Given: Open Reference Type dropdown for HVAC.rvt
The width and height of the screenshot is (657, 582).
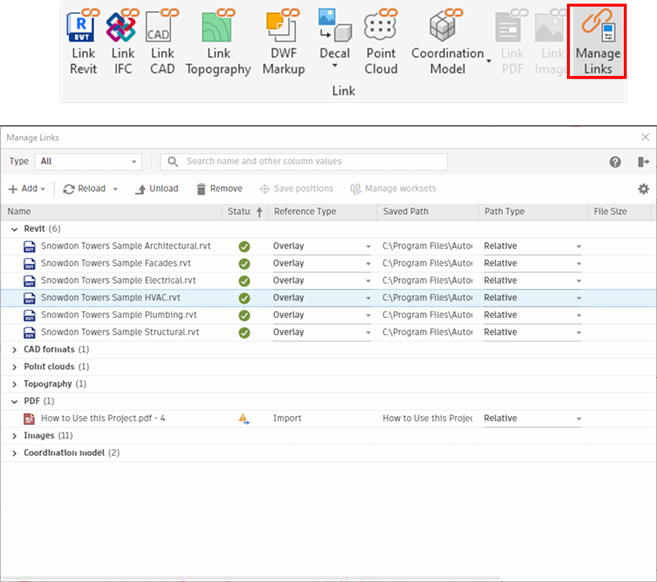Looking at the screenshot, I should [322, 298].
